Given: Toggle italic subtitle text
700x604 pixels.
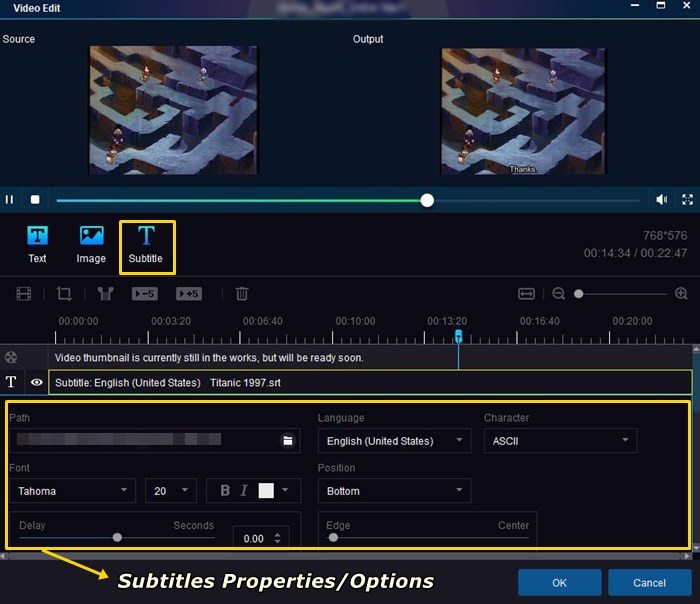Looking at the screenshot, I should click(244, 491).
